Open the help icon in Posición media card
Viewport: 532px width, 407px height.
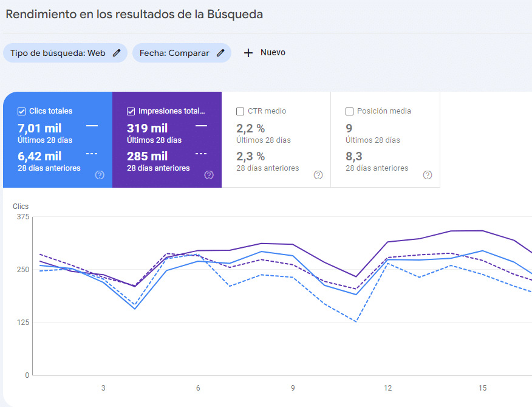[x=428, y=175]
